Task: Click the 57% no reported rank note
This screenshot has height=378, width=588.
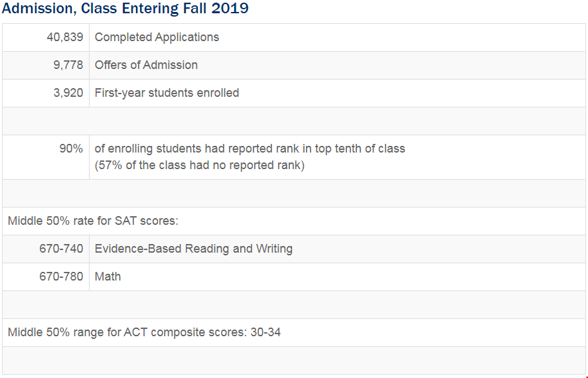Action: [x=200, y=165]
